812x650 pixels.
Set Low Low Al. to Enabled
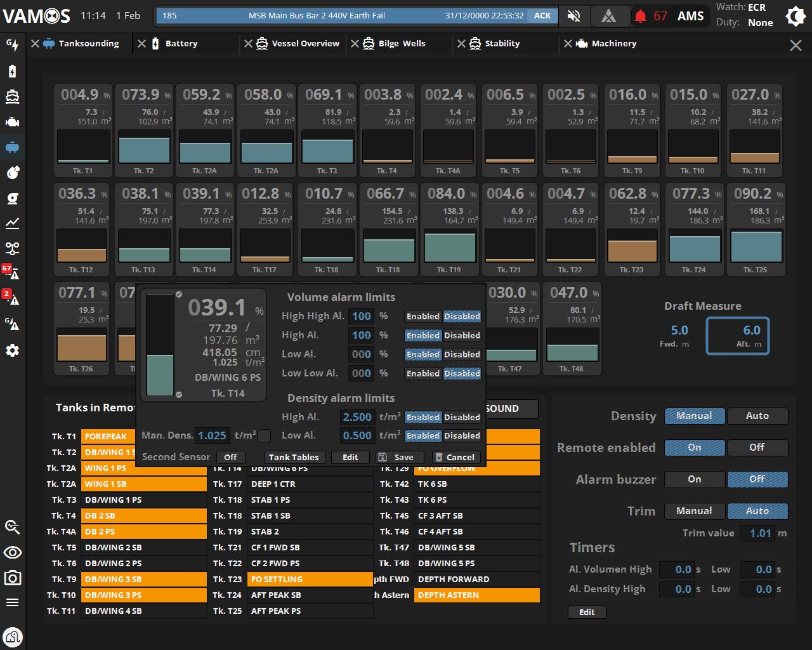[423, 373]
